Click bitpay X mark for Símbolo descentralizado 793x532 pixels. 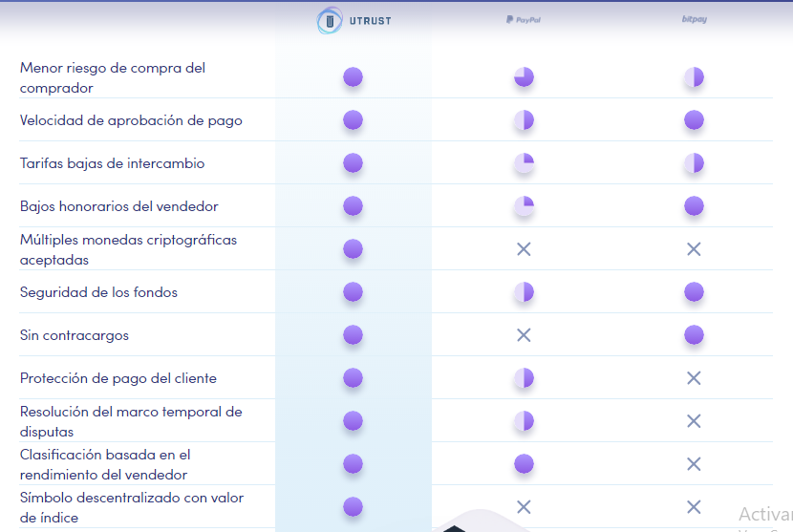click(694, 507)
